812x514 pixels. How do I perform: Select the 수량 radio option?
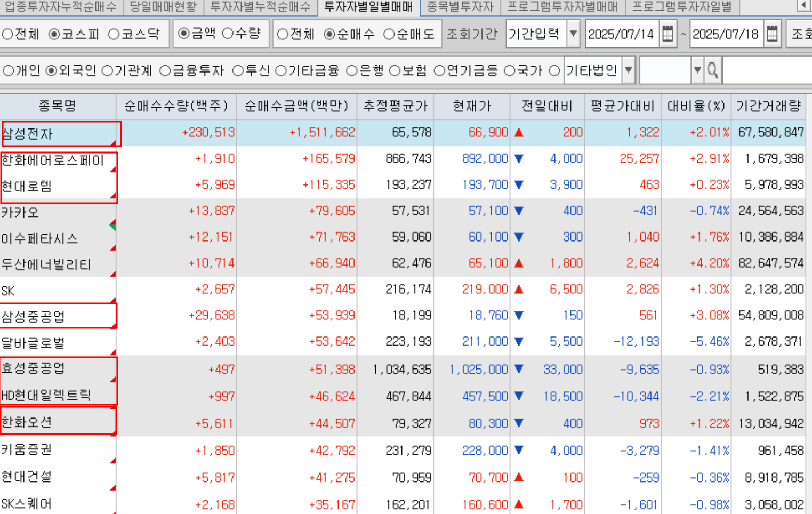pos(228,34)
